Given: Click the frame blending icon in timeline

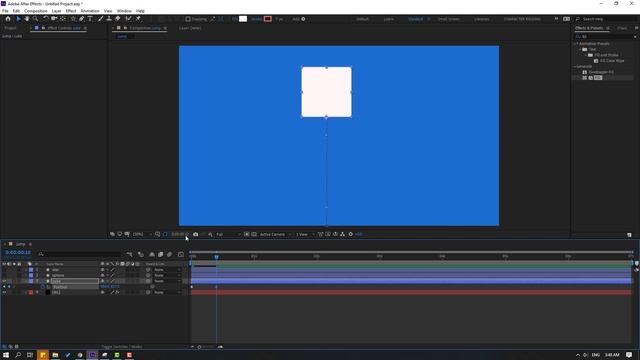Looking at the screenshot, I should pos(160,254).
